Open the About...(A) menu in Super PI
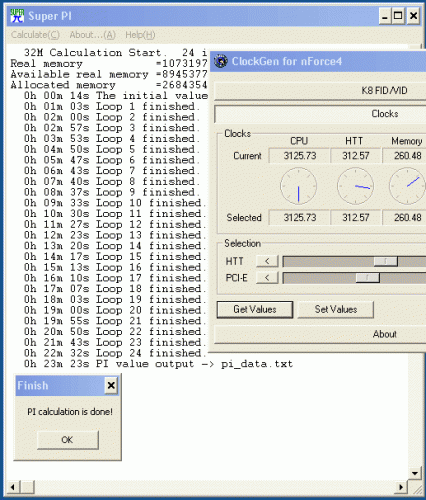426x500 pixels. [x=92, y=35]
